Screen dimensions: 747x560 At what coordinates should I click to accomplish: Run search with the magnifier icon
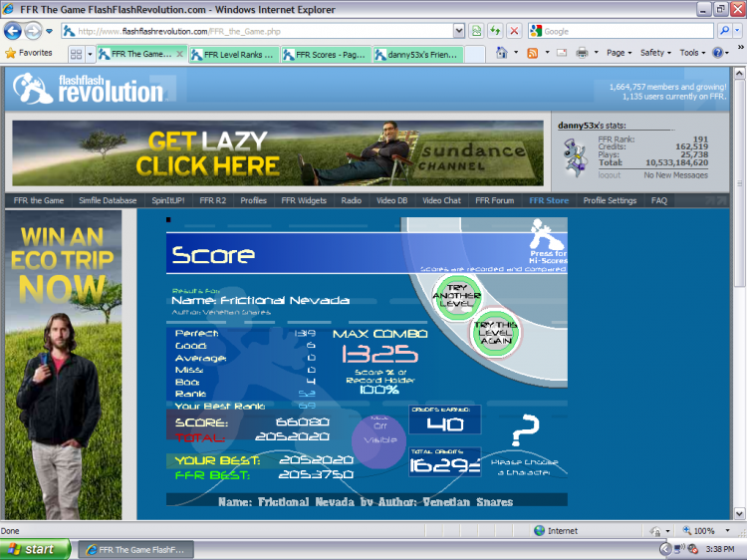point(725,31)
